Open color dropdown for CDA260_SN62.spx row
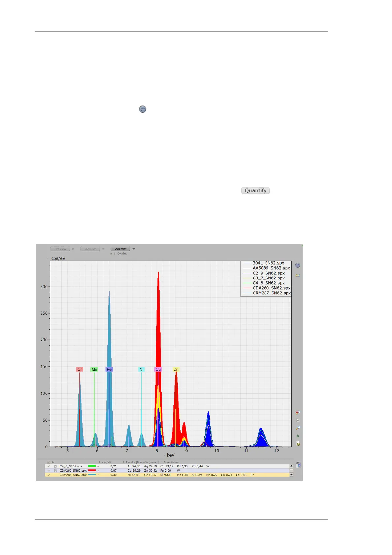 click(x=98, y=471)
